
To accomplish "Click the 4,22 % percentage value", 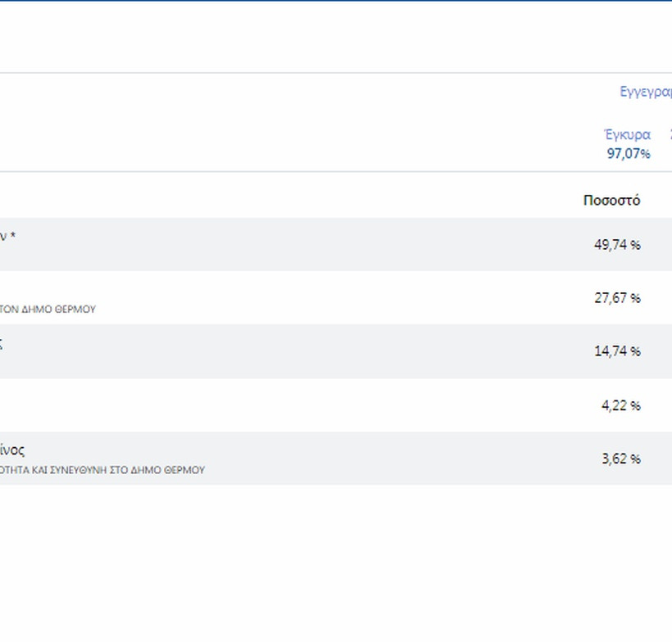I will pyautogui.click(x=620, y=405).
